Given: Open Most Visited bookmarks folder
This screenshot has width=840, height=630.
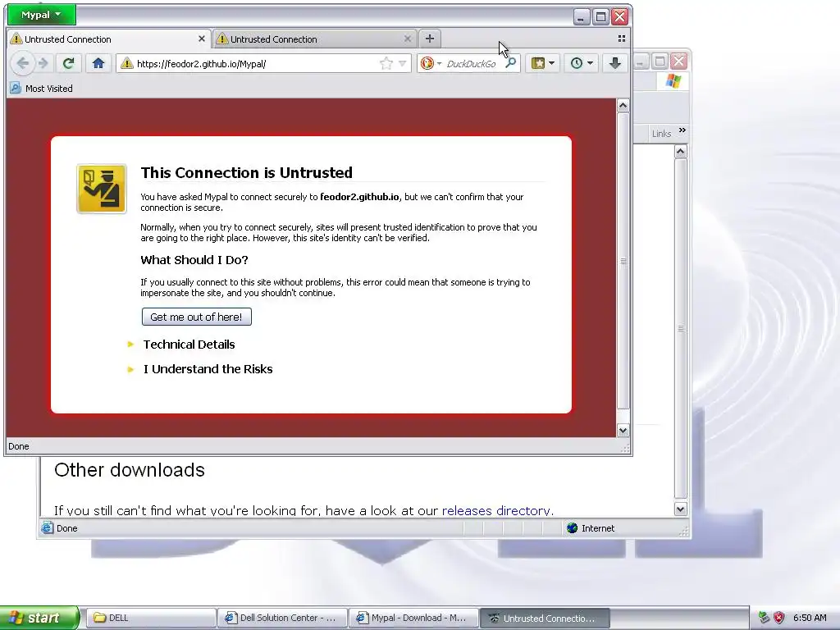Looking at the screenshot, I should [x=41, y=89].
